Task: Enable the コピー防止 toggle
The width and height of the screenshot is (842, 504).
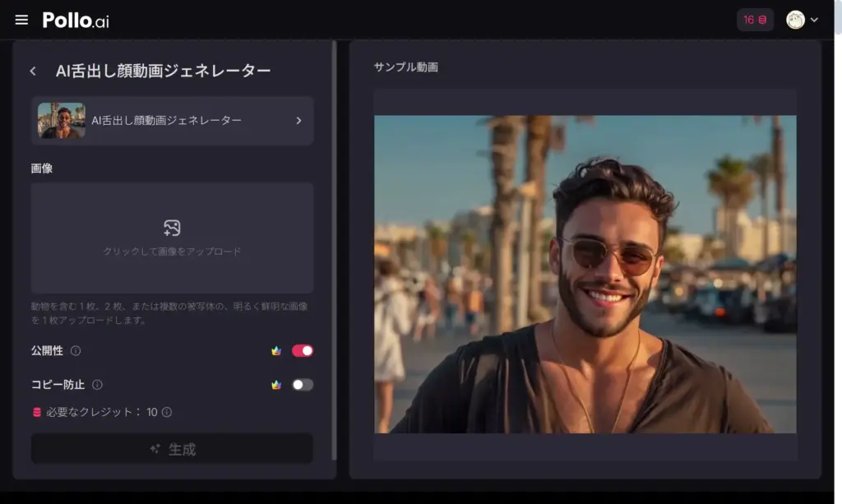Action: 303,384
